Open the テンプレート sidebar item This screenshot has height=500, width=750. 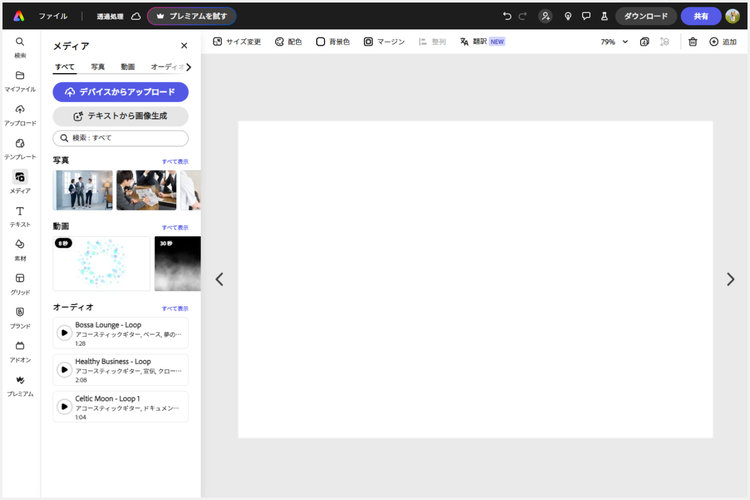pos(20,149)
